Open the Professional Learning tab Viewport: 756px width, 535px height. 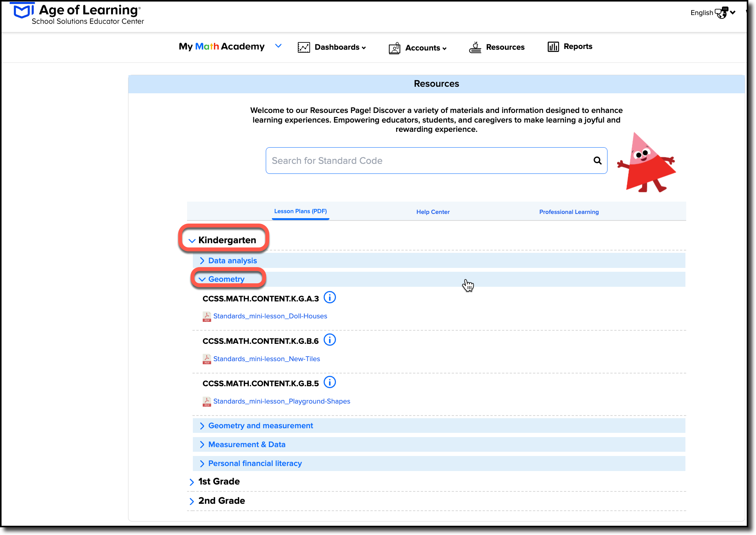pos(569,212)
